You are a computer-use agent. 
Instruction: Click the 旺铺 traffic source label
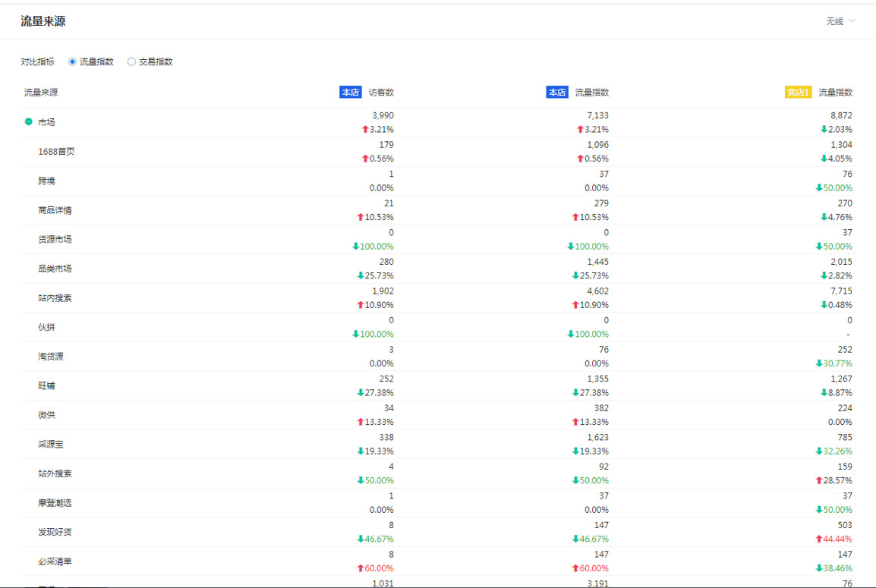(46, 385)
